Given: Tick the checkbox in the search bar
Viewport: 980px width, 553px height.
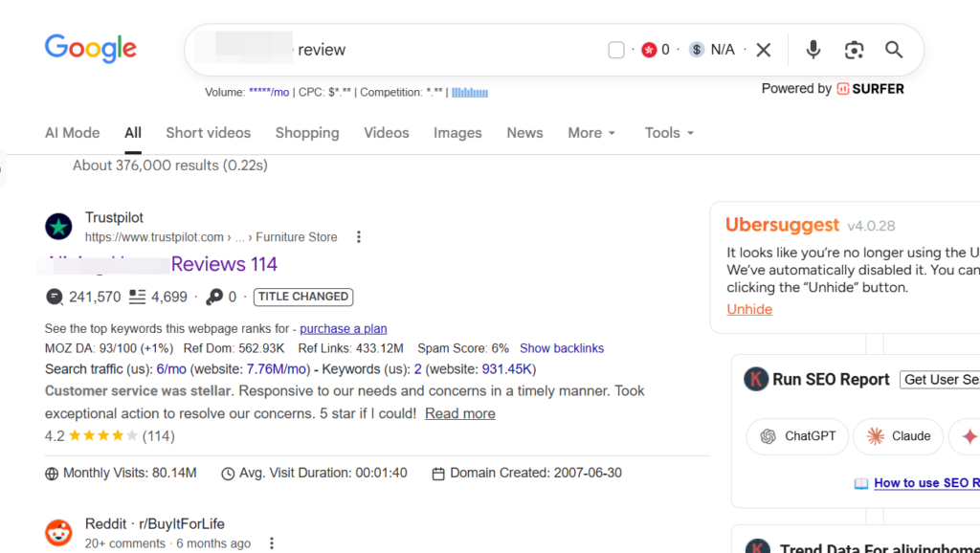Looking at the screenshot, I should coord(616,50).
